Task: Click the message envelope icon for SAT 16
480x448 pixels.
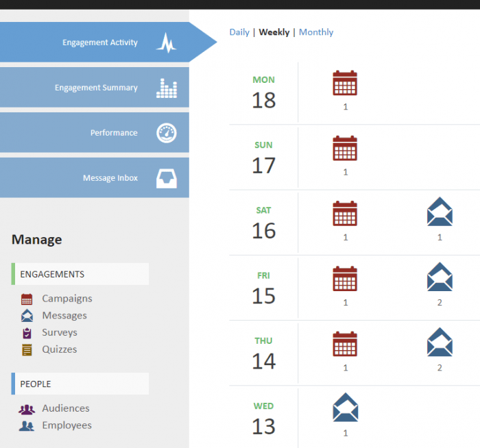Action: coord(440,212)
